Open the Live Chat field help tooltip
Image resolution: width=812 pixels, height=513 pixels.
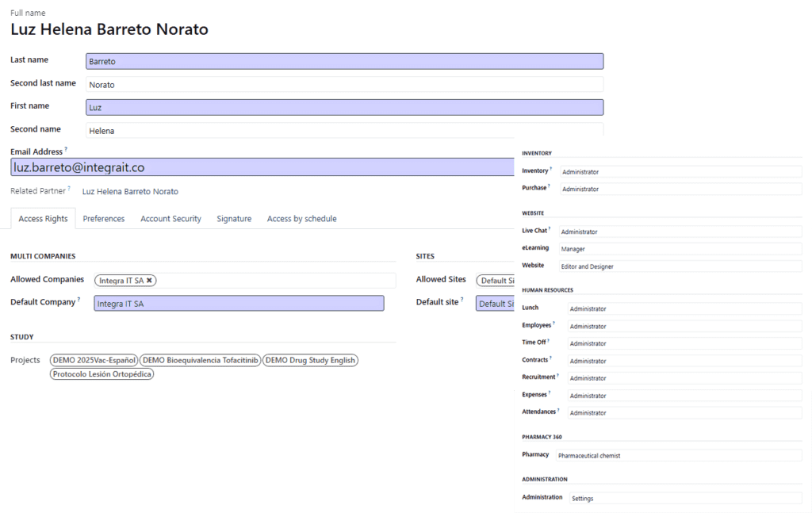pyautogui.click(x=550, y=228)
